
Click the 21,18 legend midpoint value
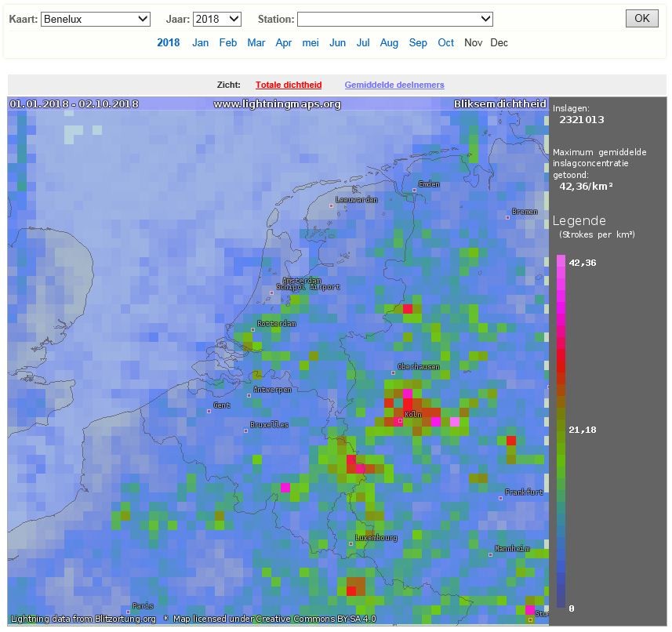[583, 430]
